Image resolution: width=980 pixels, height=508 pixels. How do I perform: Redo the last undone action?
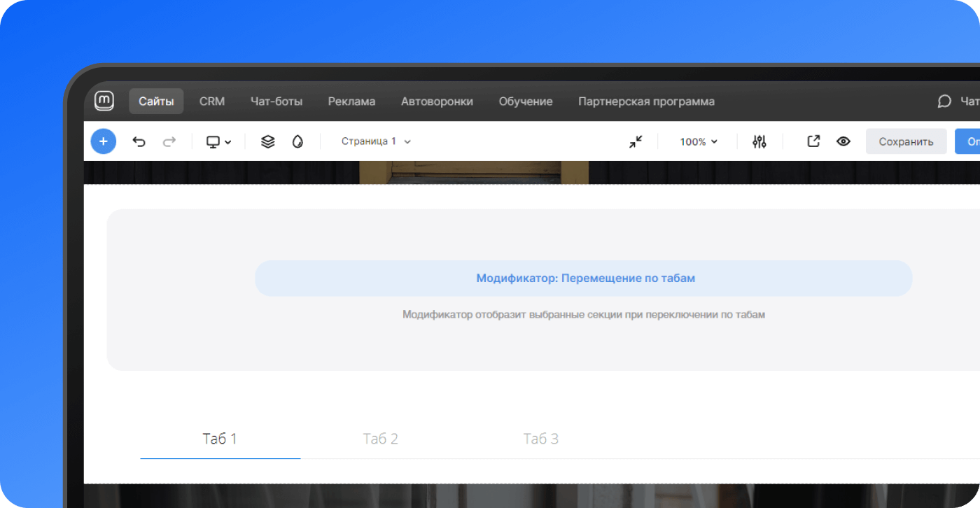[x=169, y=142]
